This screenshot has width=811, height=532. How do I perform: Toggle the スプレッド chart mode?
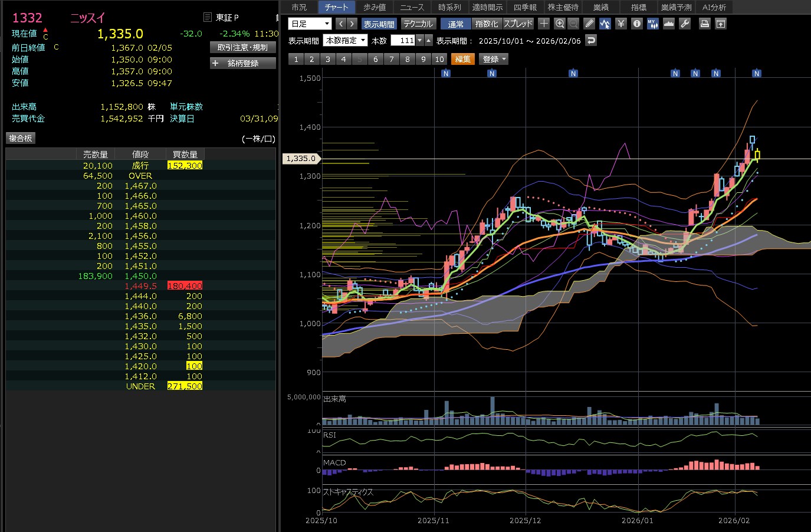point(518,24)
